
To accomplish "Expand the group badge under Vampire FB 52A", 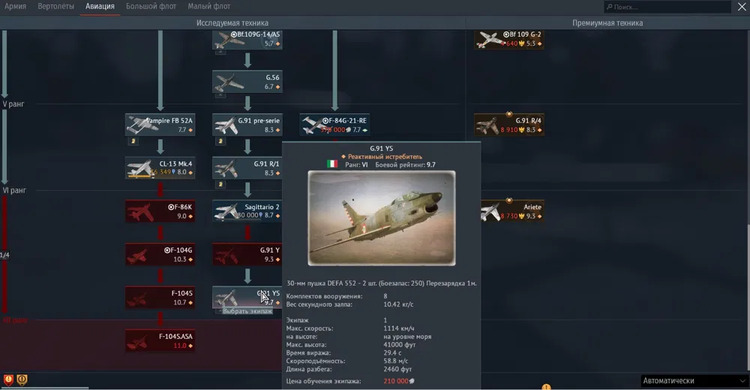I will pos(133,141).
